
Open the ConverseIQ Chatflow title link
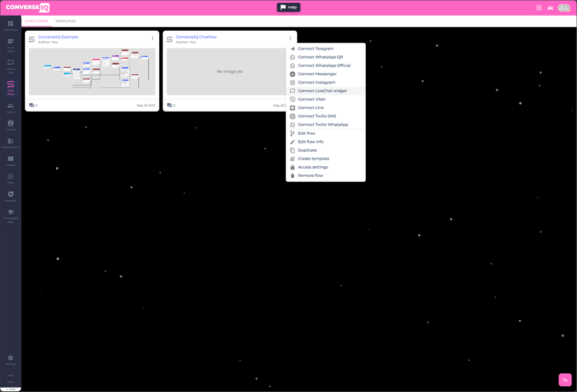click(x=196, y=37)
